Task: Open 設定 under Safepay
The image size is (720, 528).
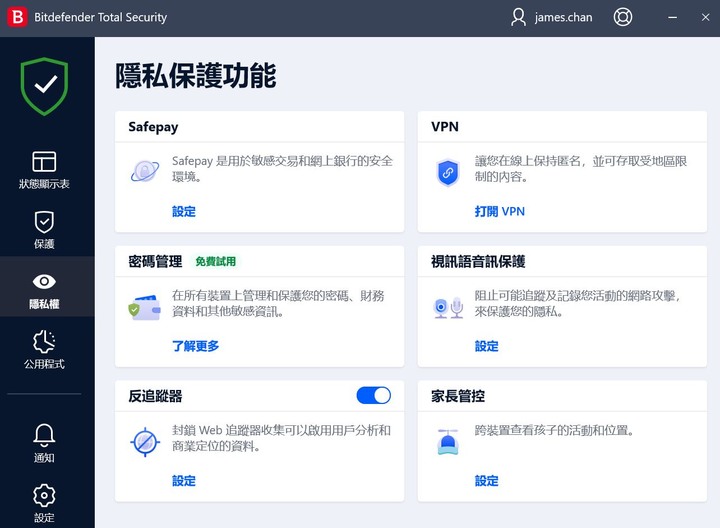Action: [184, 212]
